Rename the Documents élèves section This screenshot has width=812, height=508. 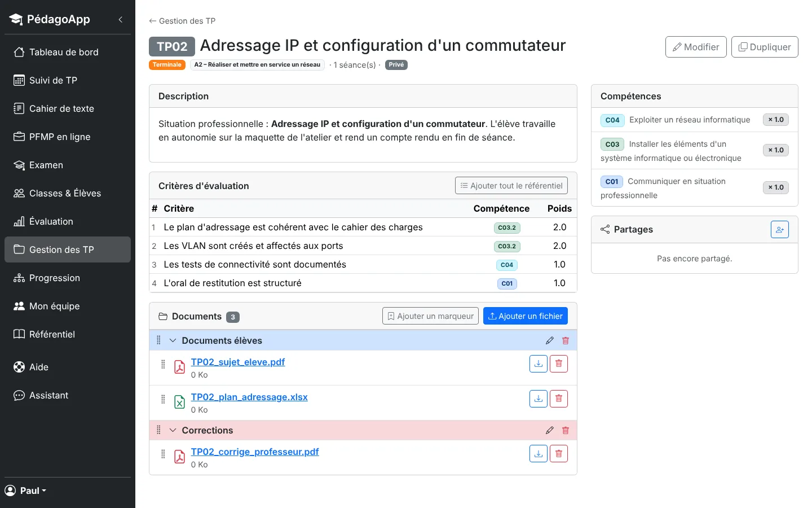coord(550,340)
